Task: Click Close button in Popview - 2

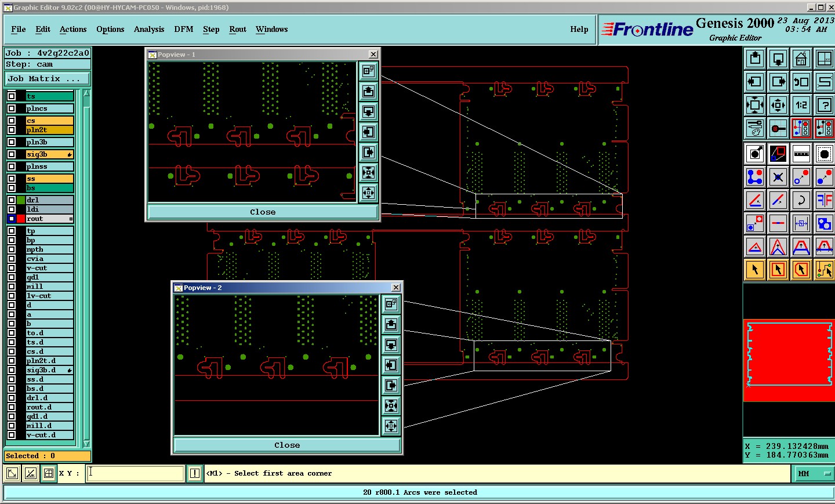Action: (x=287, y=445)
